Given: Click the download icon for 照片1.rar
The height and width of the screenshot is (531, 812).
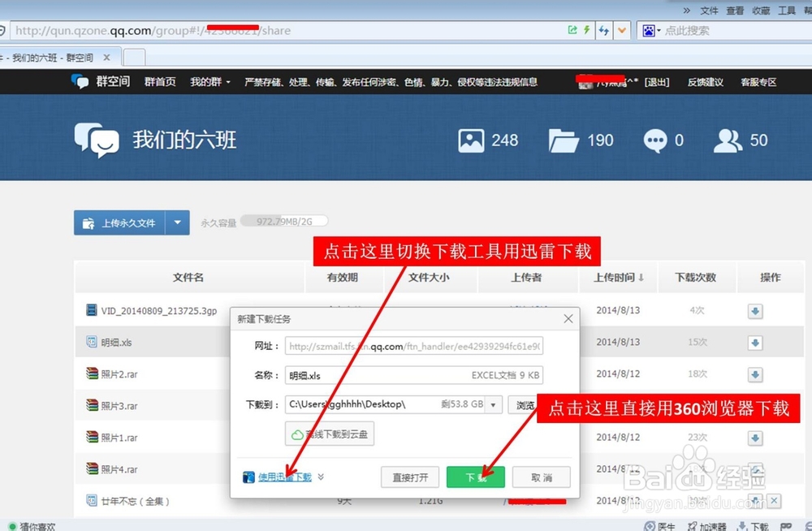Looking at the screenshot, I should click(755, 438).
